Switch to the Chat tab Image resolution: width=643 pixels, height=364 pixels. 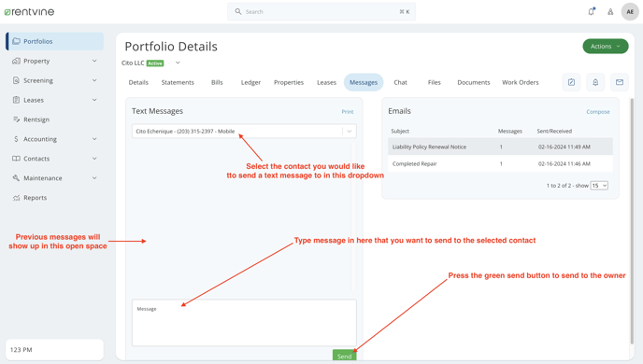(400, 82)
